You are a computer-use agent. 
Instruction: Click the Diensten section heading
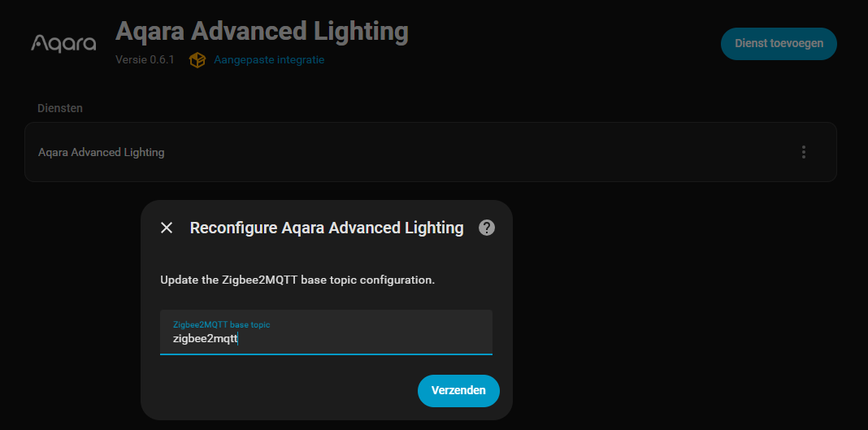point(60,108)
